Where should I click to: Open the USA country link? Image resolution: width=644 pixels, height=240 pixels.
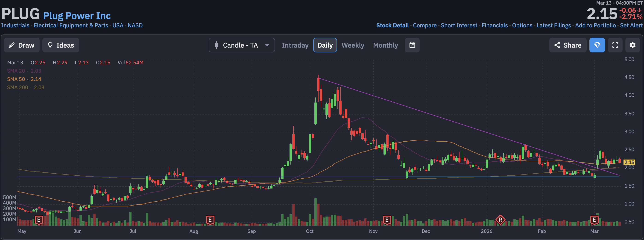pos(118,26)
